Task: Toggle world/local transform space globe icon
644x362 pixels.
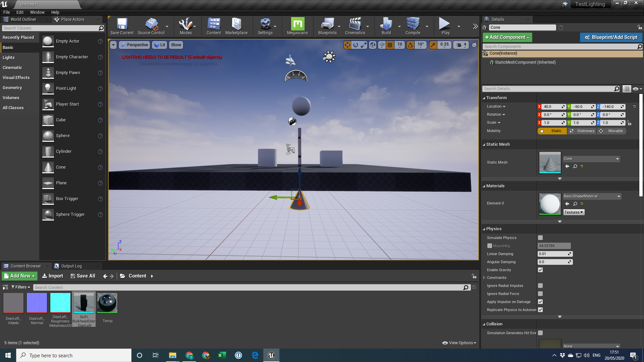Action: click(372, 45)
